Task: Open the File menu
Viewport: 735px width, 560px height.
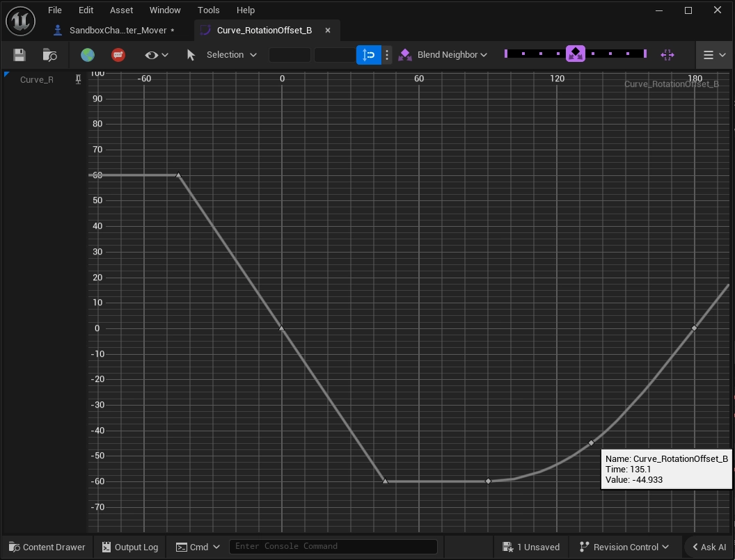Action: tap(55, 10)
